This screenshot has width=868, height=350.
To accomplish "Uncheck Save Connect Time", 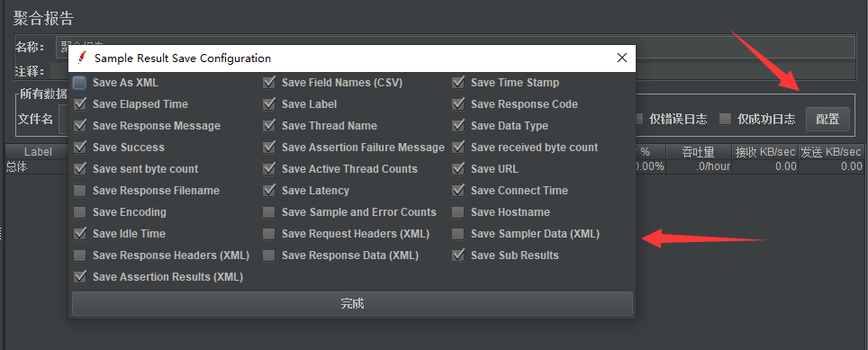I will point(457,191).
